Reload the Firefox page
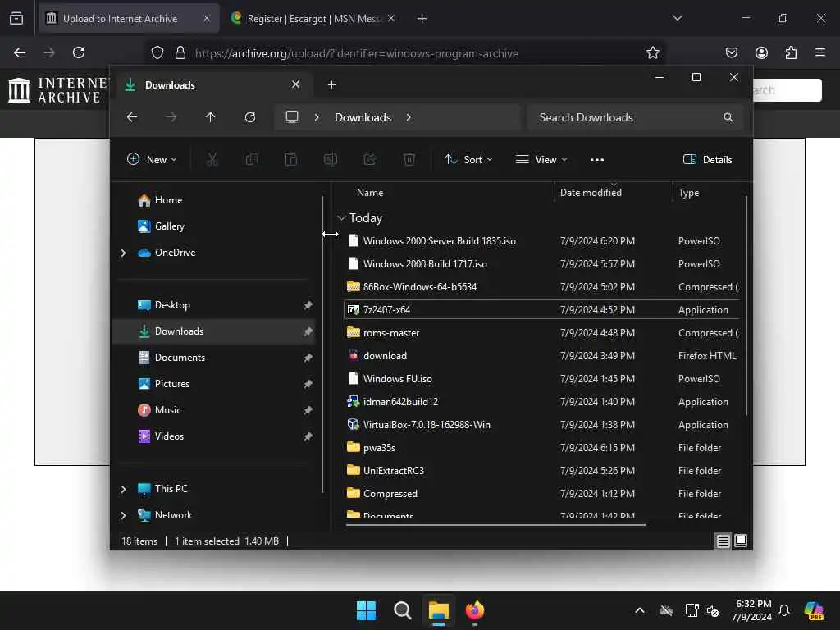840x630 pixels. [x=79, y=52]
